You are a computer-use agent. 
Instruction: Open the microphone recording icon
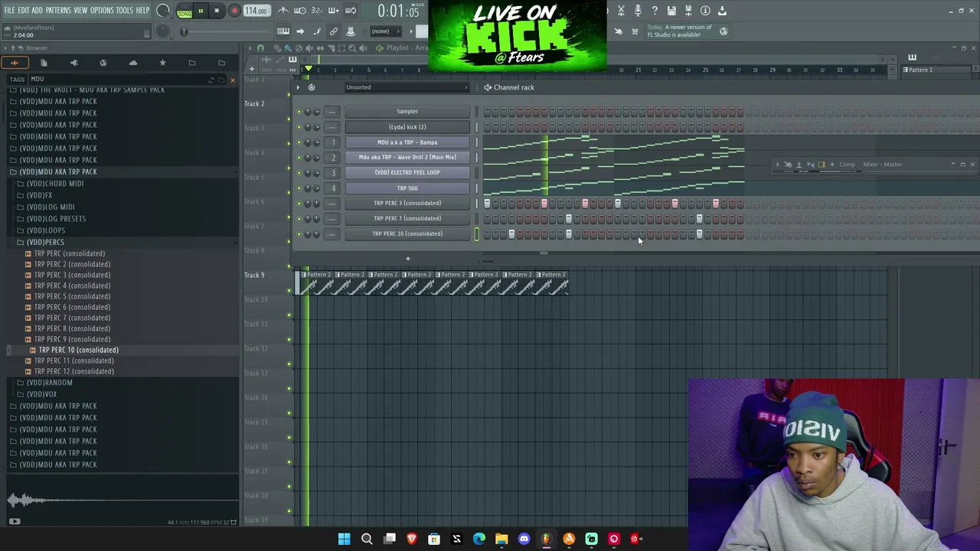click(x=638, y=11)
